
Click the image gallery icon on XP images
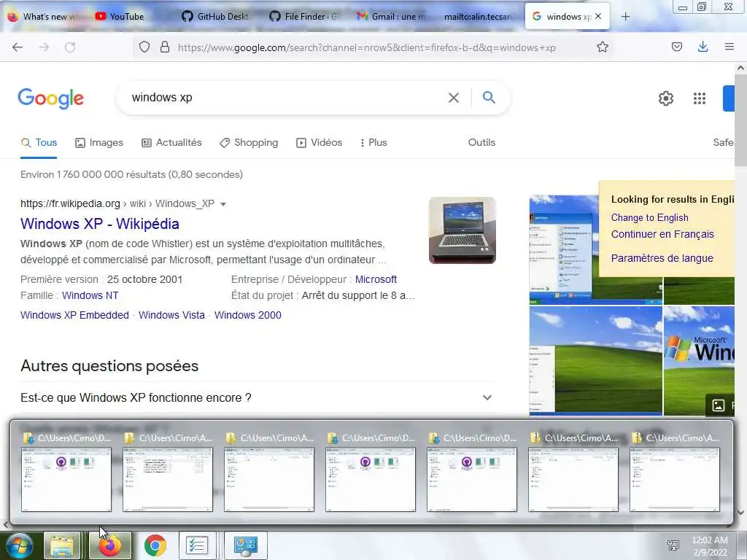coord(718,405)
